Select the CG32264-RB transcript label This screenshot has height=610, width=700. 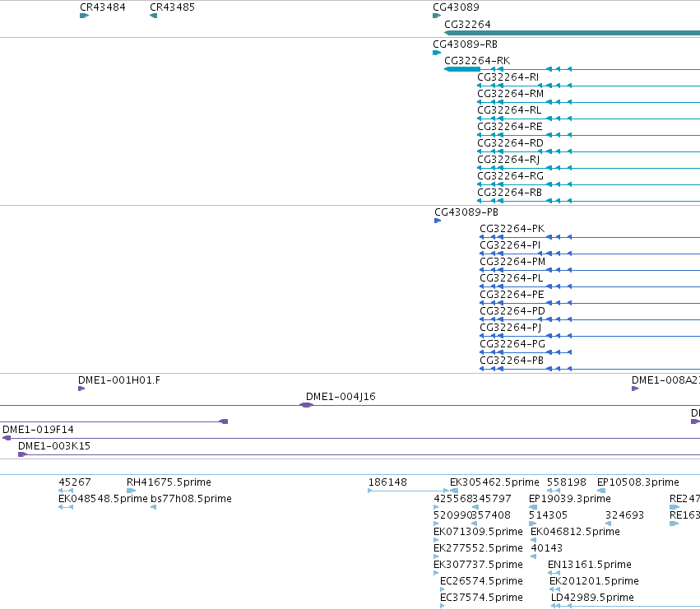[509, 193]
